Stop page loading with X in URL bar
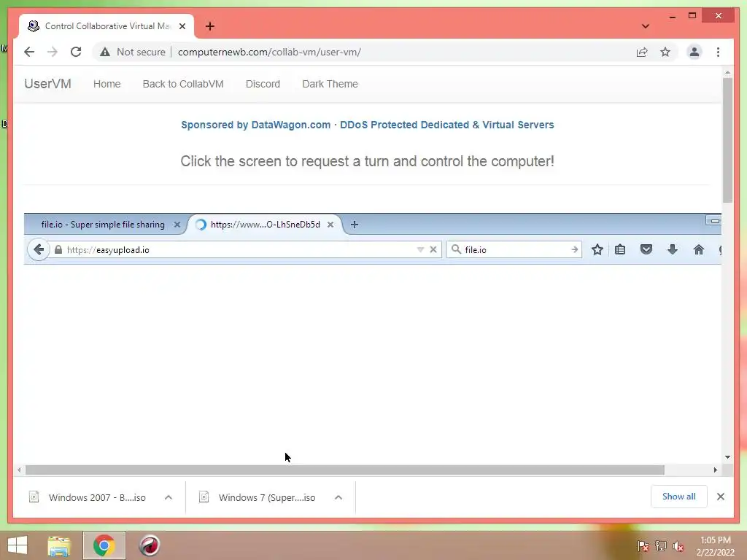747x560 pixels. tap(433, 249)
